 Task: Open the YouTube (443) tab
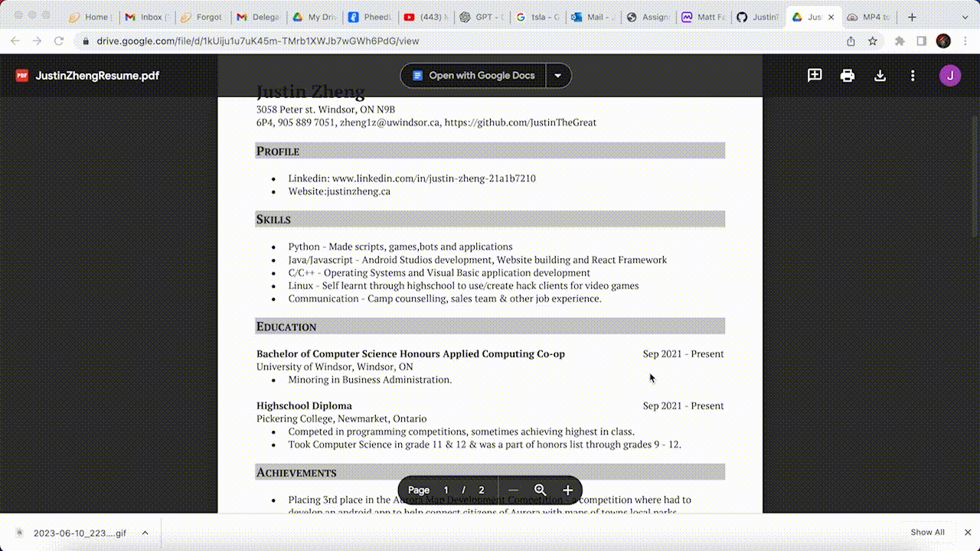[x=425, y=17]
